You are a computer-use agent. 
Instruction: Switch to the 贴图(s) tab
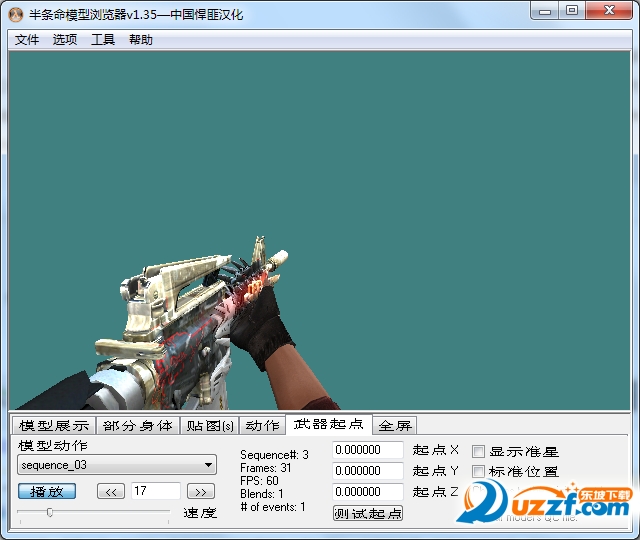coord(210,426)
